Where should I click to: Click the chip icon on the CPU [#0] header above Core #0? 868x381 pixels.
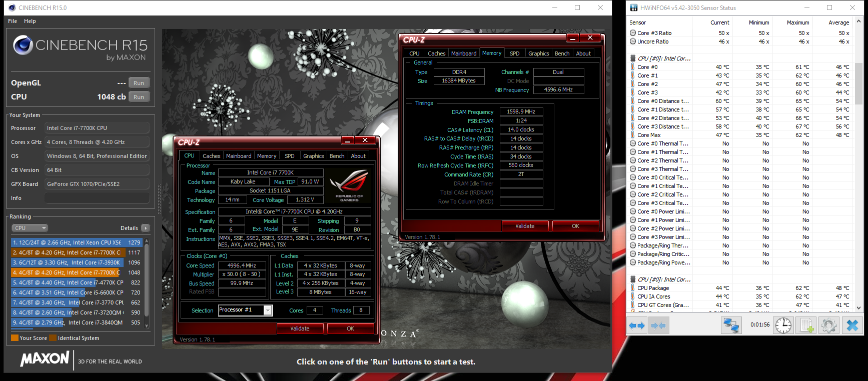pos(633,58)
